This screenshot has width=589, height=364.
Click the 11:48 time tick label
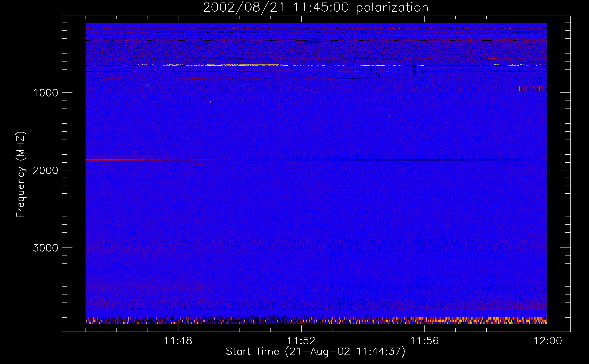pyautogui.click(x=178, y=341)
